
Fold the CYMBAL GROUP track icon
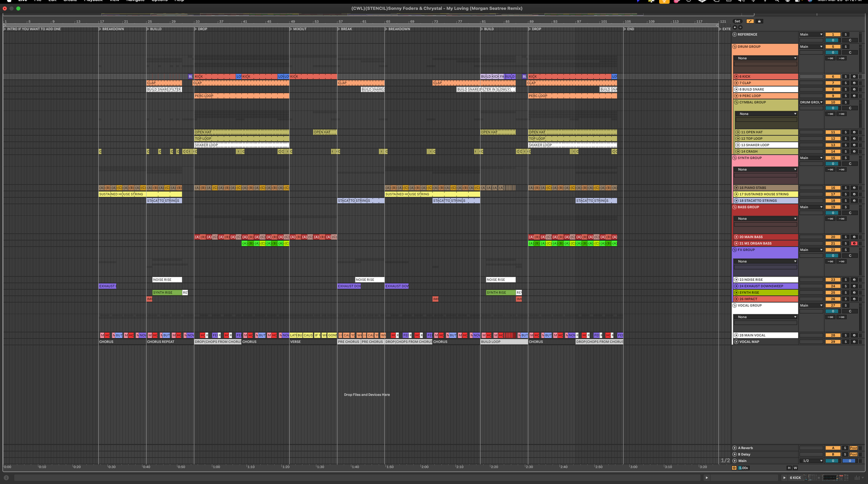736,102
